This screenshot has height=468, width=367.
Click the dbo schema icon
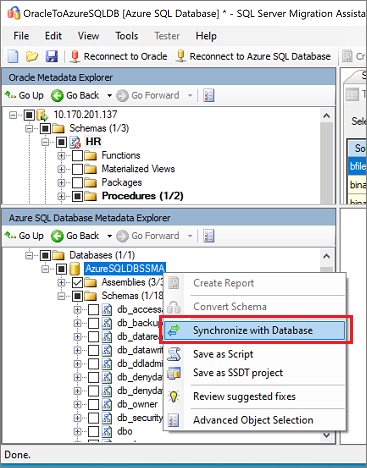[107, 431]
